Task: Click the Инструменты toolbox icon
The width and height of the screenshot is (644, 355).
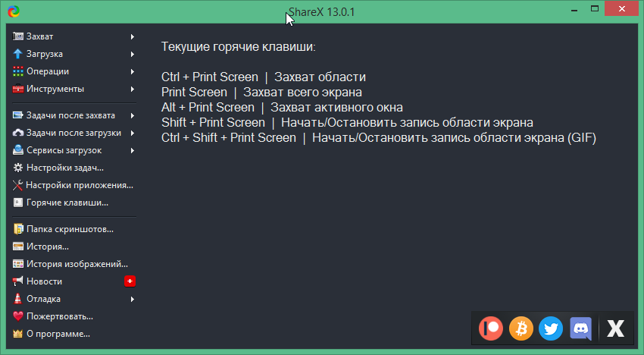Action: point(19,89)
